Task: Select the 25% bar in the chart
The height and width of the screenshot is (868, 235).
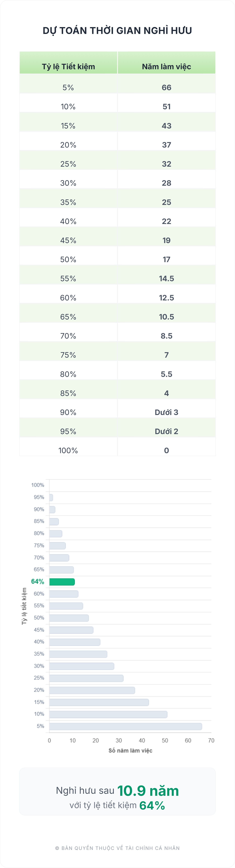Action: coord(86,678)
